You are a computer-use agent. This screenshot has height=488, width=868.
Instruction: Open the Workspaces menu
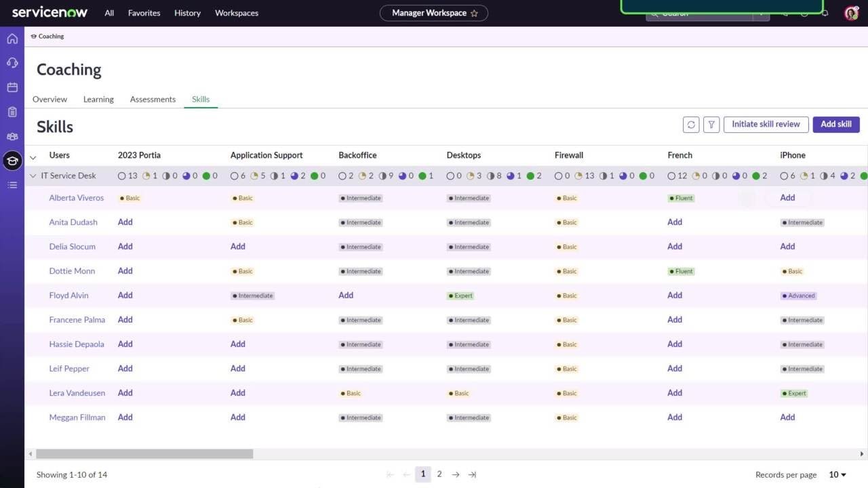pos(236,13)
